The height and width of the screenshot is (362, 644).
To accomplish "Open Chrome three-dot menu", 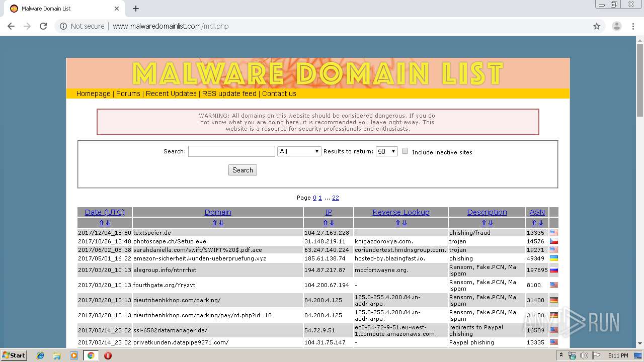I will [633, 26].
